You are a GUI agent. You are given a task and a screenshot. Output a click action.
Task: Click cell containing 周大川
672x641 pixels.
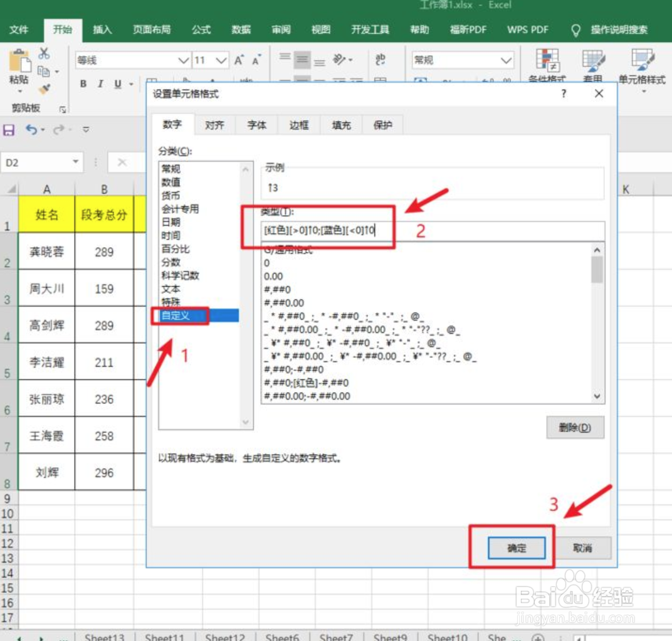(46, 289)
